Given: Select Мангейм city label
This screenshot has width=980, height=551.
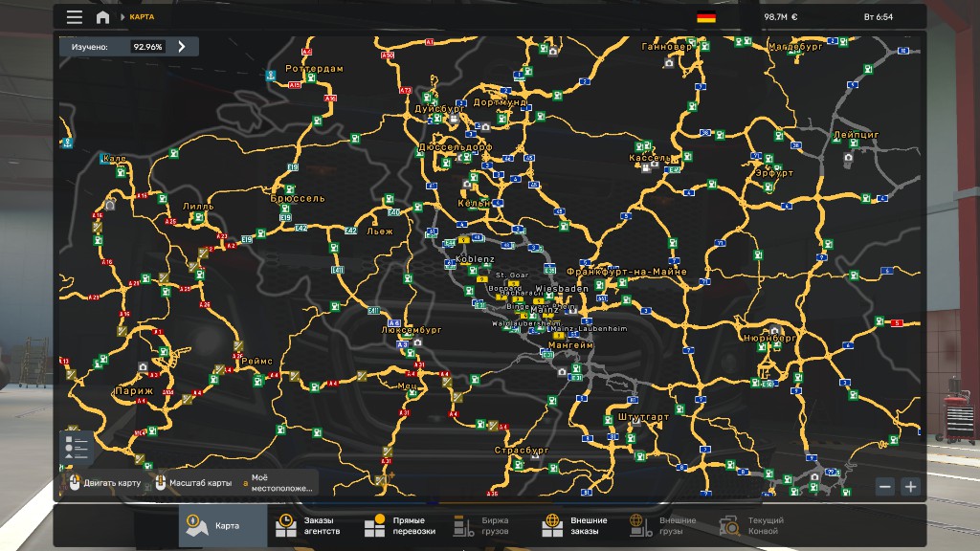Looking at the screenshot, I should pos(570,344).
